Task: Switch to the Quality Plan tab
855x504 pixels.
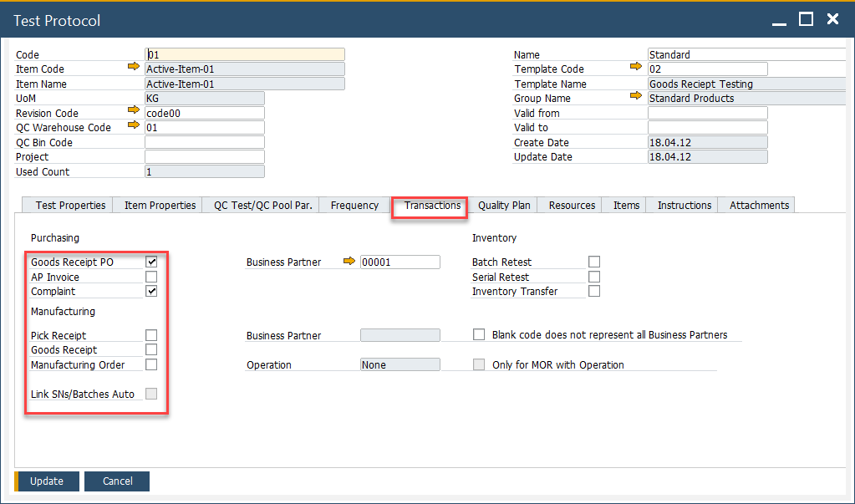Action: coord(503,205)
